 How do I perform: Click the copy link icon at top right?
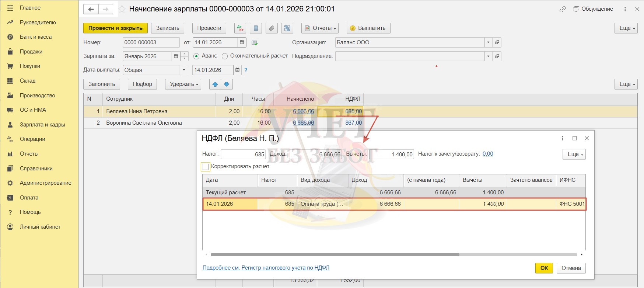[x=562, y=9]
